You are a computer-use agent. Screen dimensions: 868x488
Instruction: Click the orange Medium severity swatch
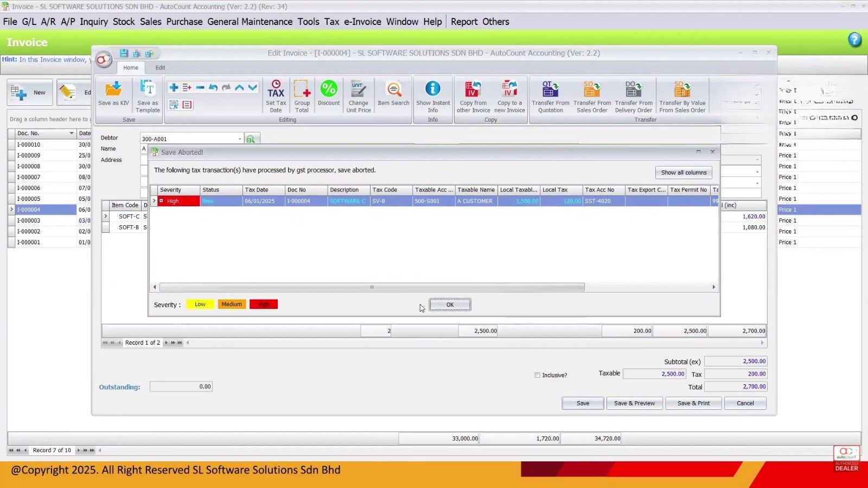pyautogui.click(x=232, y=305)
